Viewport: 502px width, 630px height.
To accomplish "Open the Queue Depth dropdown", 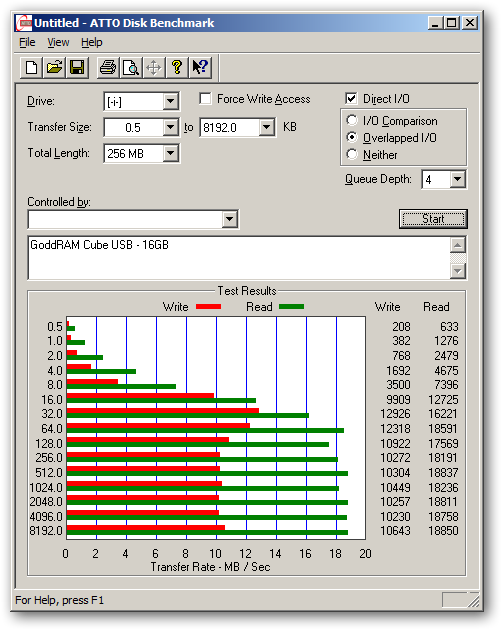I will (457, 179).
